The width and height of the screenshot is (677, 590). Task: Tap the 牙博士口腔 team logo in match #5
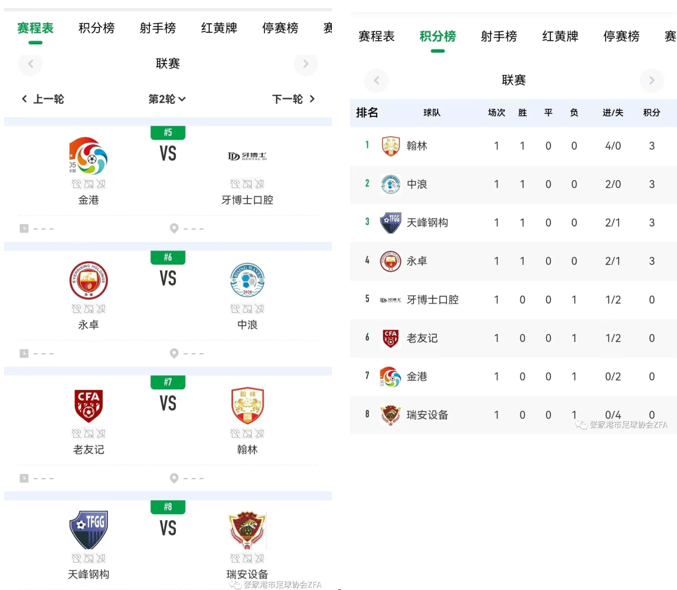(247, 156)
